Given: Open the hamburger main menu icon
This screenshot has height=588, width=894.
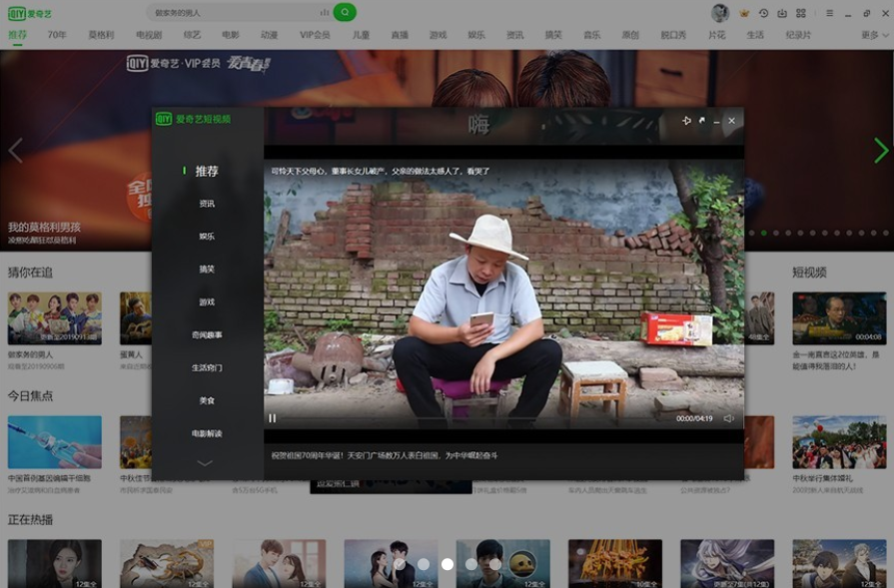Looking at the screenshot, I should click(x=830, y=13).
